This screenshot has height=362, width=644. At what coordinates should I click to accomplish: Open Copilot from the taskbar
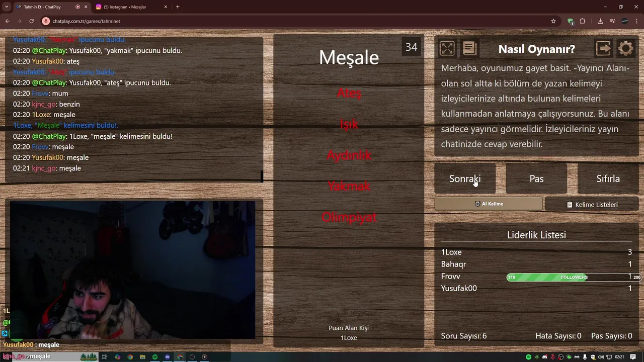(x=118, y=357)
